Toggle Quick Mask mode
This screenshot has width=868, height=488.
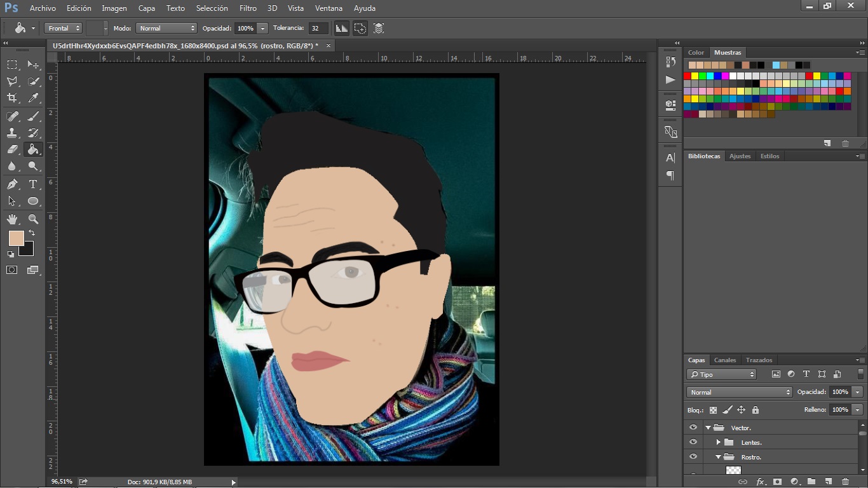coord(12,270)
